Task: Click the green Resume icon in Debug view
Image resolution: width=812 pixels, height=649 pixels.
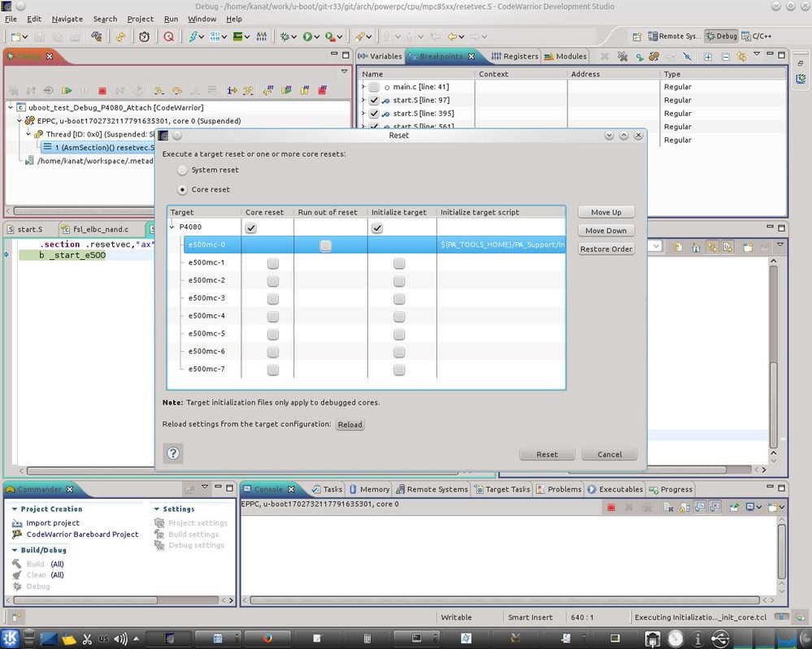Action: tap(67, 91)
